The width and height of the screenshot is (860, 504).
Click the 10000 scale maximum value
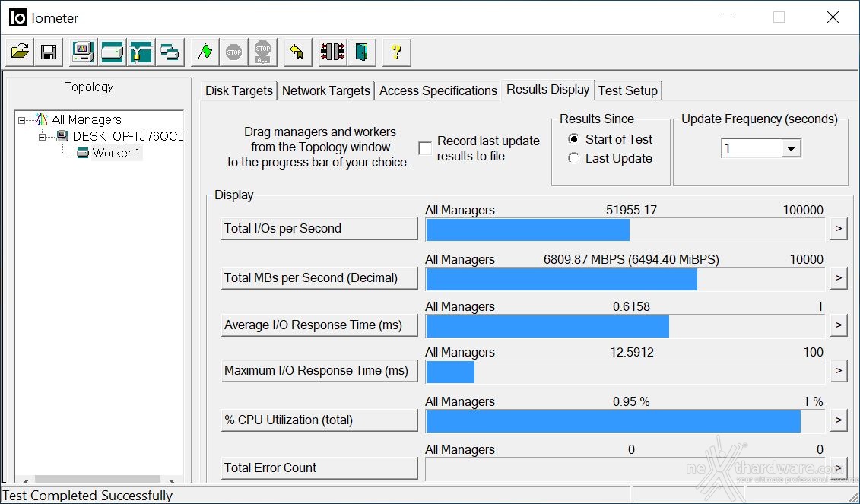pos(806,259)
